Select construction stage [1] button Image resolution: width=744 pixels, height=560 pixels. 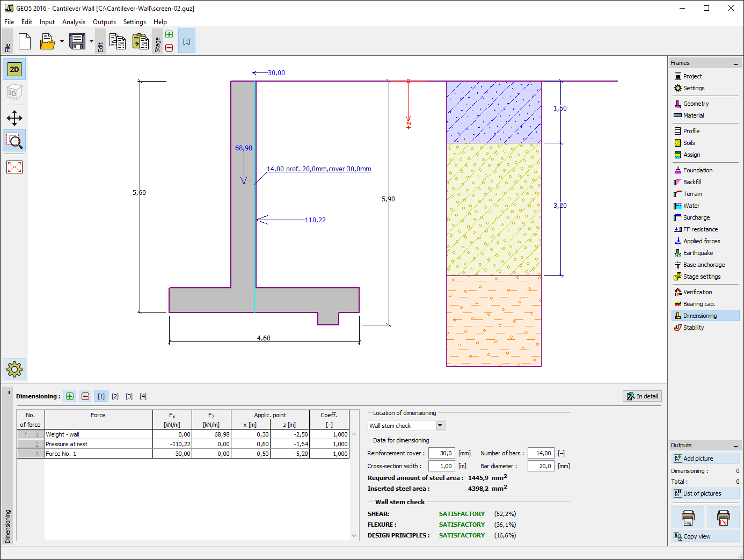coord(186,41)
